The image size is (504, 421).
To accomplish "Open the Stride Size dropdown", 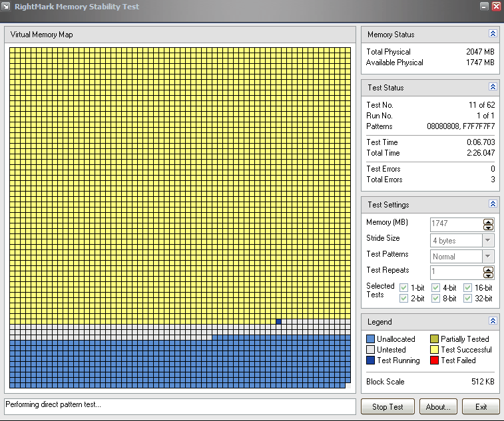I will [488, 240].
